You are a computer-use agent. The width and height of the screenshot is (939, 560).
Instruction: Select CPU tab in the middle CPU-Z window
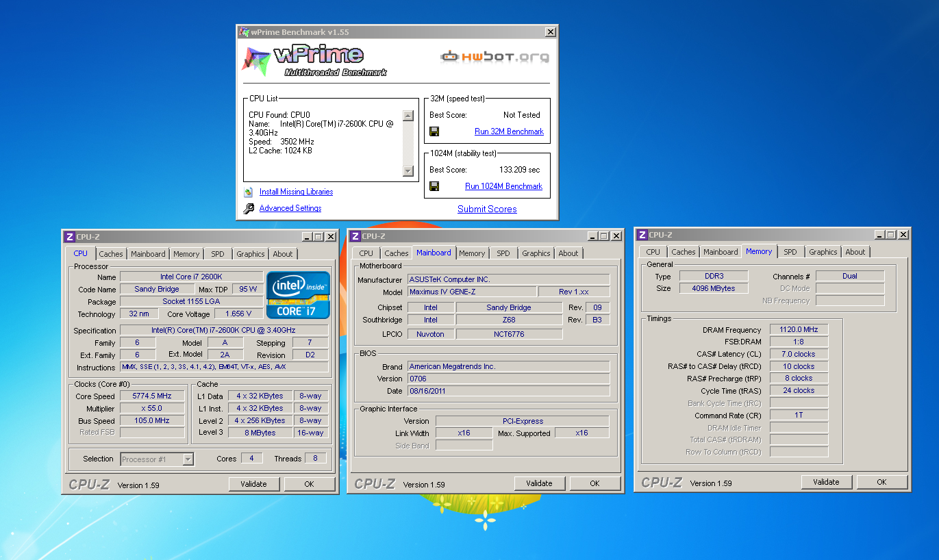tap(366, 253)
